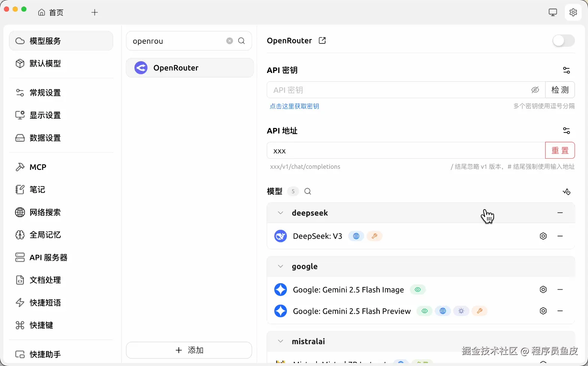Click 点击这里获取密钥 link

pos(294,106)
